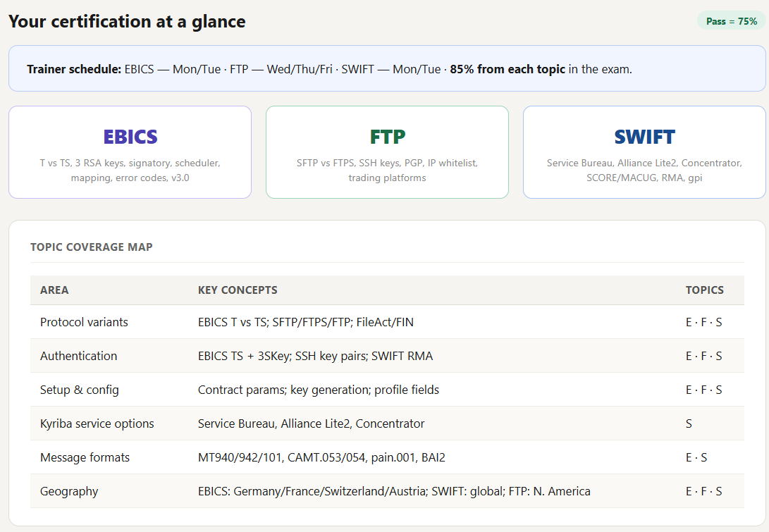This screenshot has height=532, width=769.
Task: Click 'EBICS T vs TS; SFTP/FTPS/FTP; FileAct/FIN' cell
Action: pyautogui.click(x=305, y=322)
